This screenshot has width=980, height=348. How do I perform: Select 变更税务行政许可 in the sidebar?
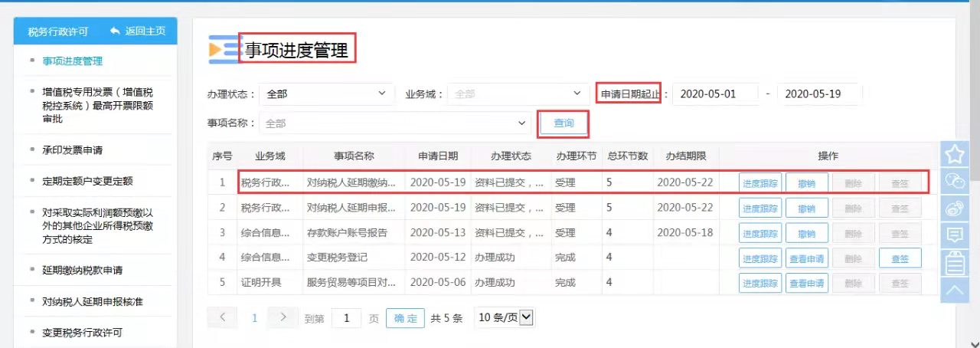(x=82, y=333)
